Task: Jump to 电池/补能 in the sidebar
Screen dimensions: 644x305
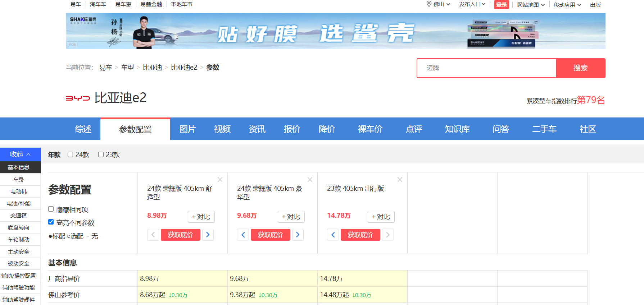Action: (20, 203)
